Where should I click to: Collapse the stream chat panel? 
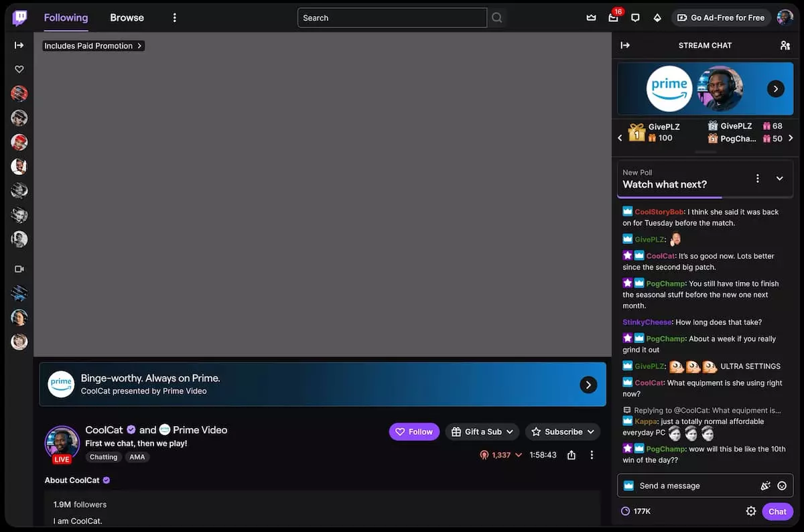pyautogui.click(x=625, y=45)
